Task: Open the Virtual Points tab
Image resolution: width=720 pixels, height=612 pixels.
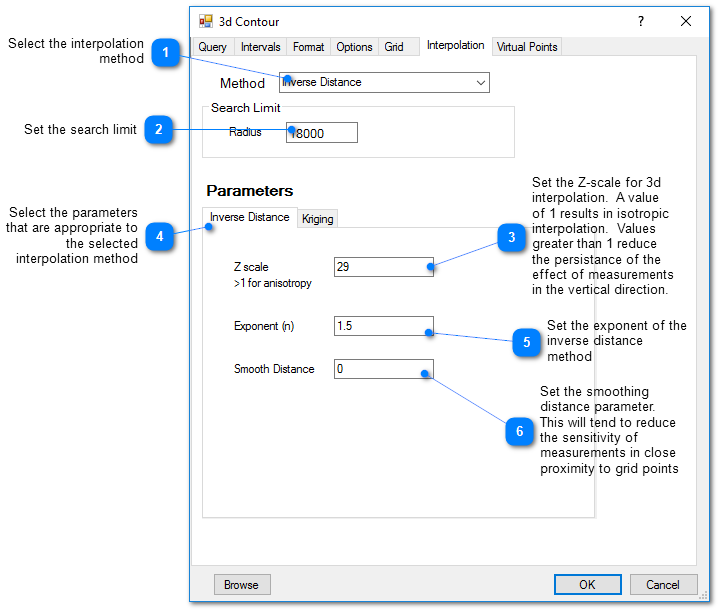Action: pos(527,47)
